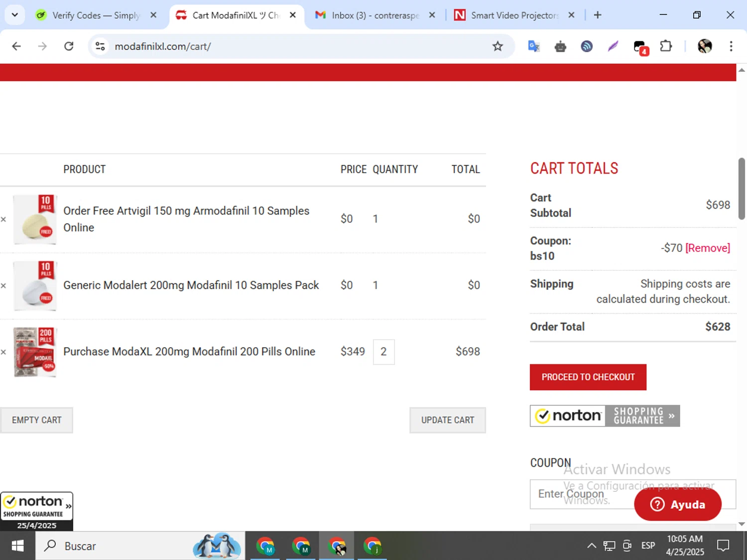Open the Artvigil product thumbnail
Screen dimensions: 747x560
pos(35,220)
